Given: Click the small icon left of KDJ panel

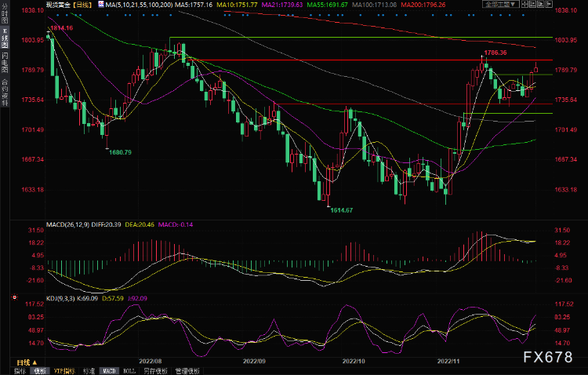Looking at the screenshot, I should [13, 298].
